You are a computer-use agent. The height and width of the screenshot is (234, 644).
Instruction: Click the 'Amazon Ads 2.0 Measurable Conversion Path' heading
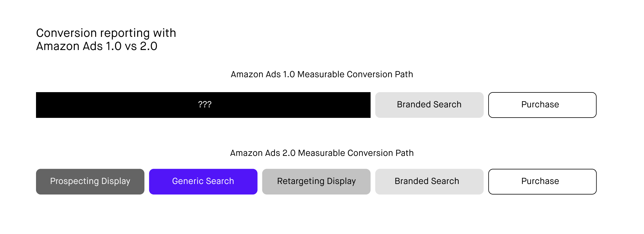[x=322, y=153]
